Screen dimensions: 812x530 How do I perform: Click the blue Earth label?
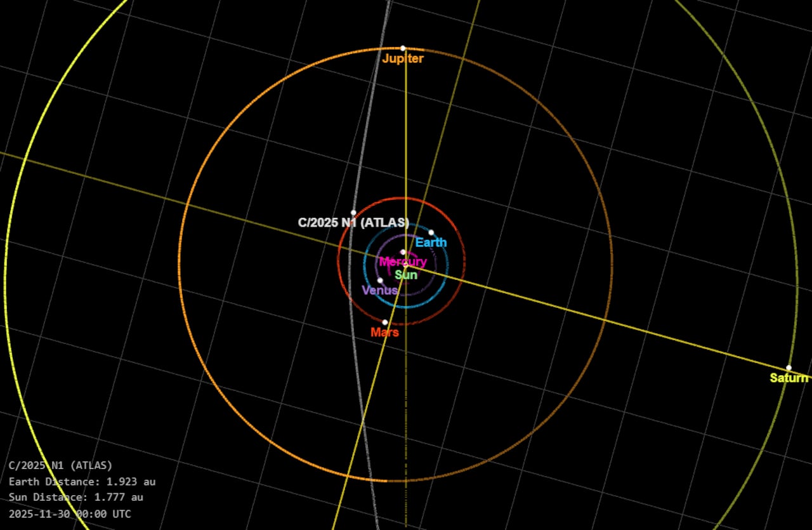(431, 242)
